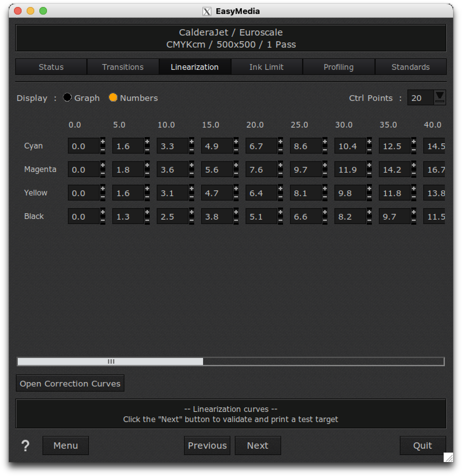Click Open Correction Curves button
The width and height of the screenshot is (462, 476).
[70, 383]
